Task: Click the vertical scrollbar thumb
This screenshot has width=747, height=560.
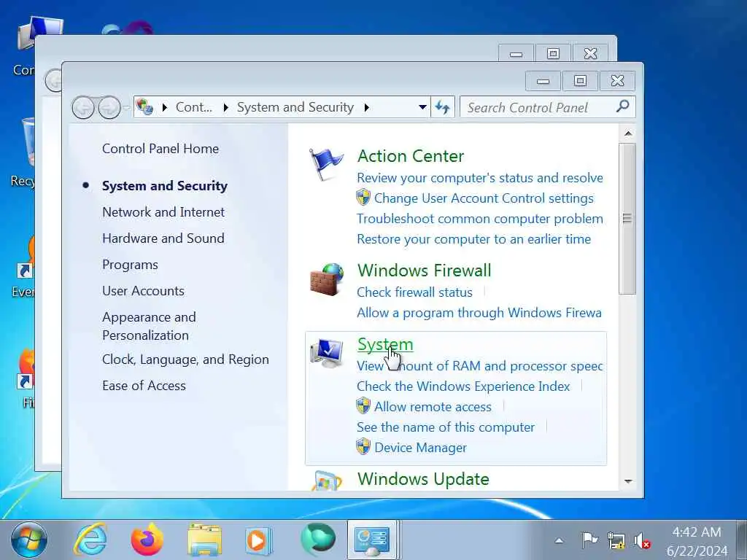Action: point(627,219)
